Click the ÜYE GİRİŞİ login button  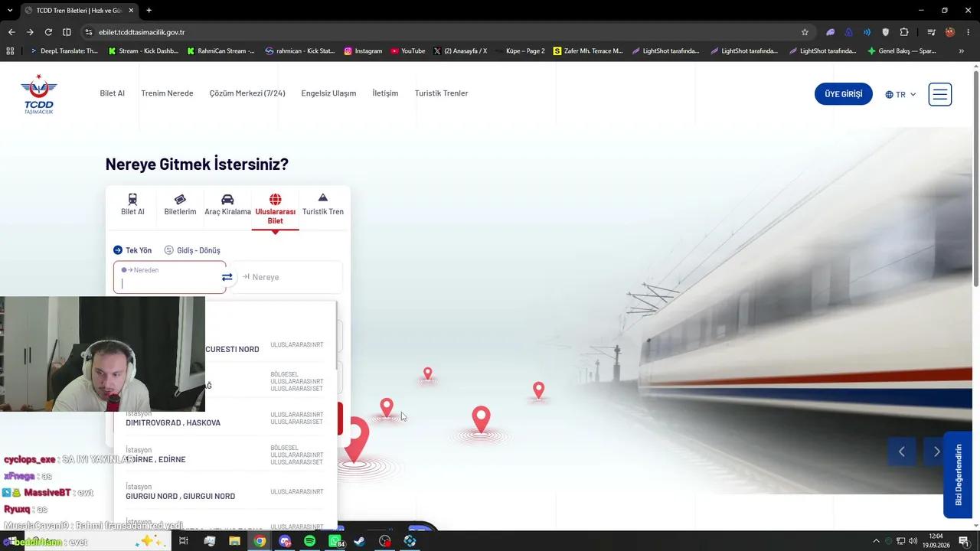844,94
